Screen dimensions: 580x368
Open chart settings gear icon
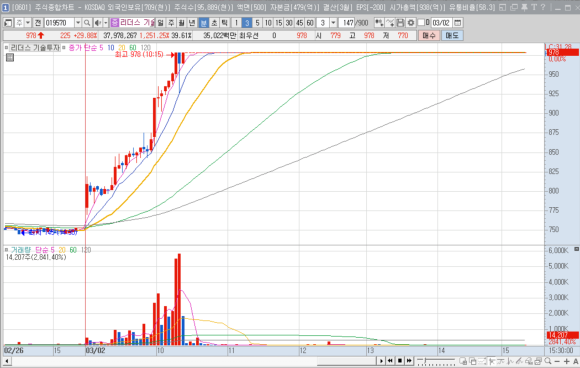pyautogui.click(x=411, y=23)
